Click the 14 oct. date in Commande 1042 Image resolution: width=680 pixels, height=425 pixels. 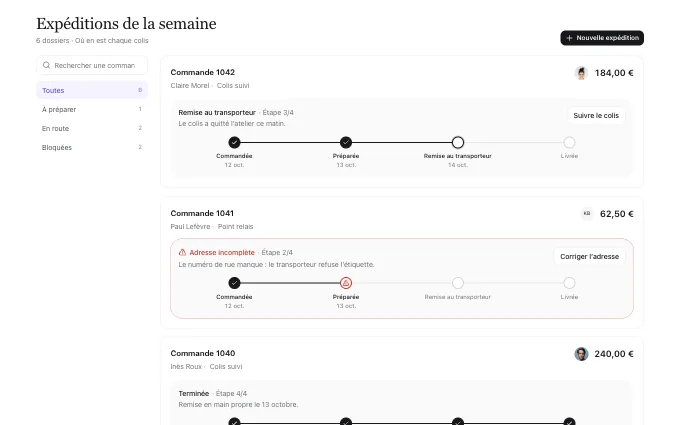458,165
